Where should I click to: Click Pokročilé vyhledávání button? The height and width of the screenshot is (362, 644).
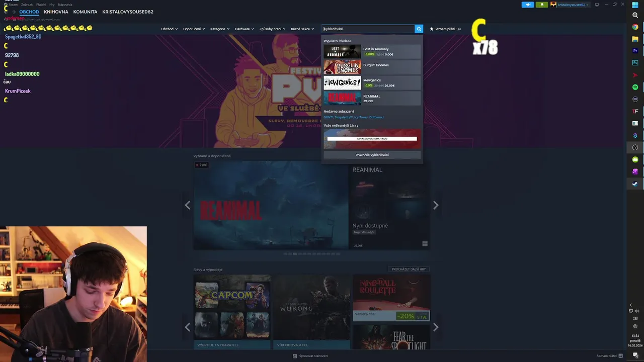372,155
